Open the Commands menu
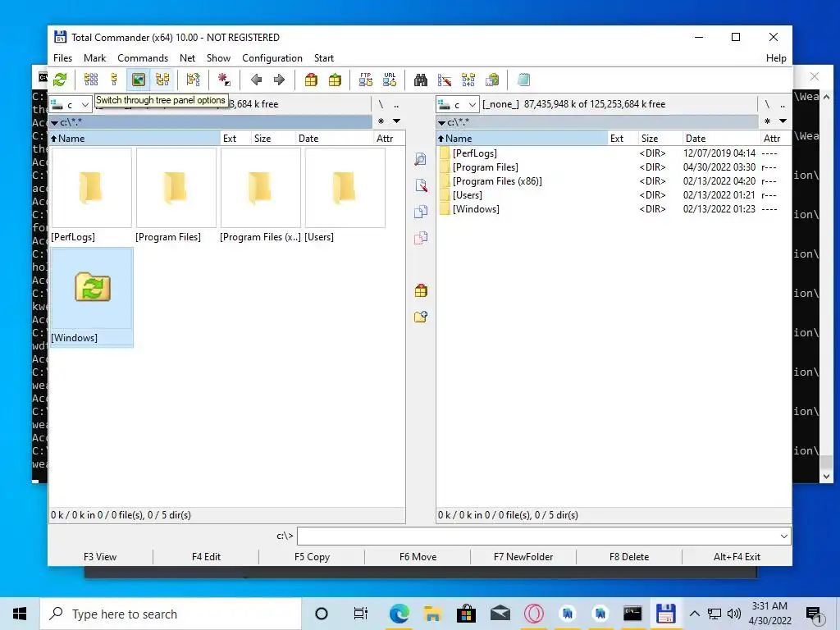Viewport: 840px width, 630px height. tap(143, 58)
